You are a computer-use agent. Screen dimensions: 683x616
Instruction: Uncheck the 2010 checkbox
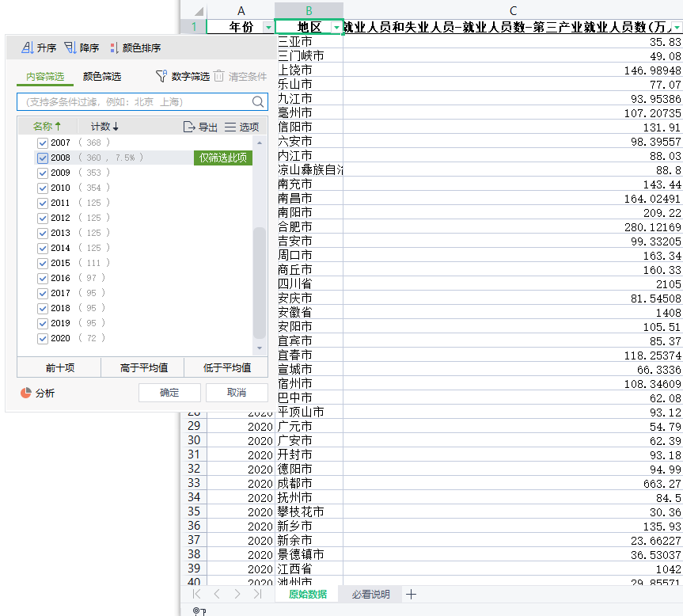click(x=42, y=188)
